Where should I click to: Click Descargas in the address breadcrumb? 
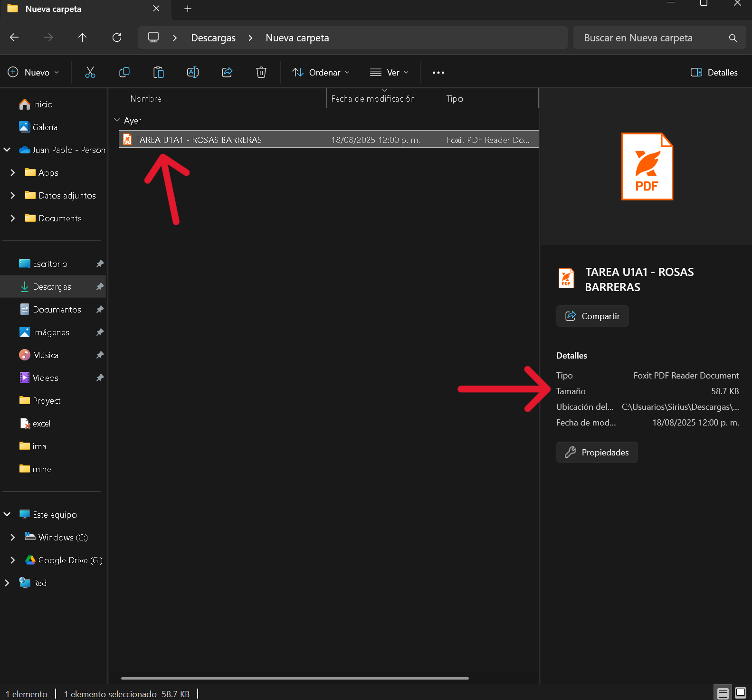213,38
